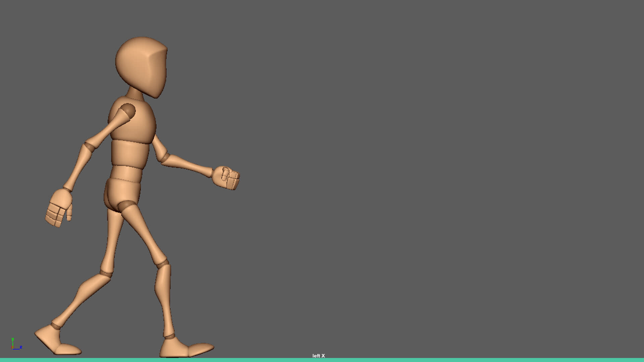Click the Y axis on the view gizmo

click(13, 340)
